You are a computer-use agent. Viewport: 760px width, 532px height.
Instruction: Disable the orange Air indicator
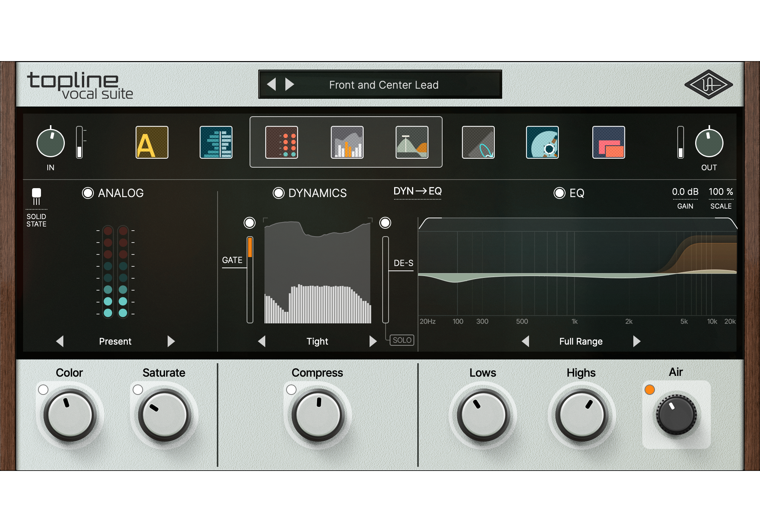pyautogui.click(x=650, y=390)
